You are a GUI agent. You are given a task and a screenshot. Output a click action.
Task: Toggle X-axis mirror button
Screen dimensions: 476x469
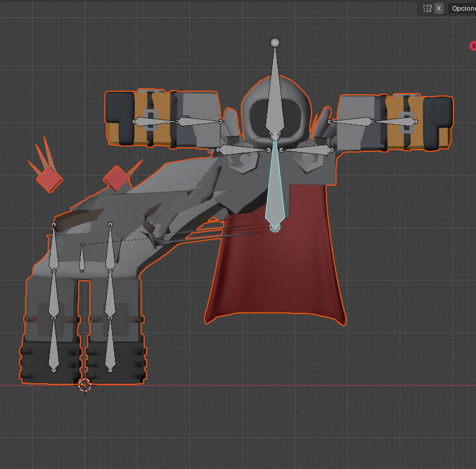[439, 8]
